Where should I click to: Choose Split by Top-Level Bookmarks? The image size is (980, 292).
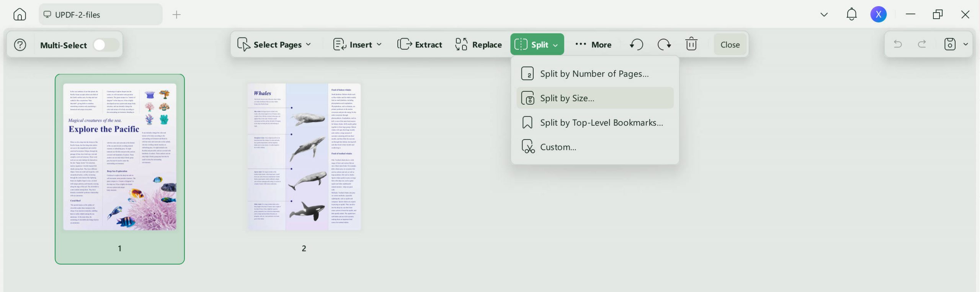coord(595,122)
